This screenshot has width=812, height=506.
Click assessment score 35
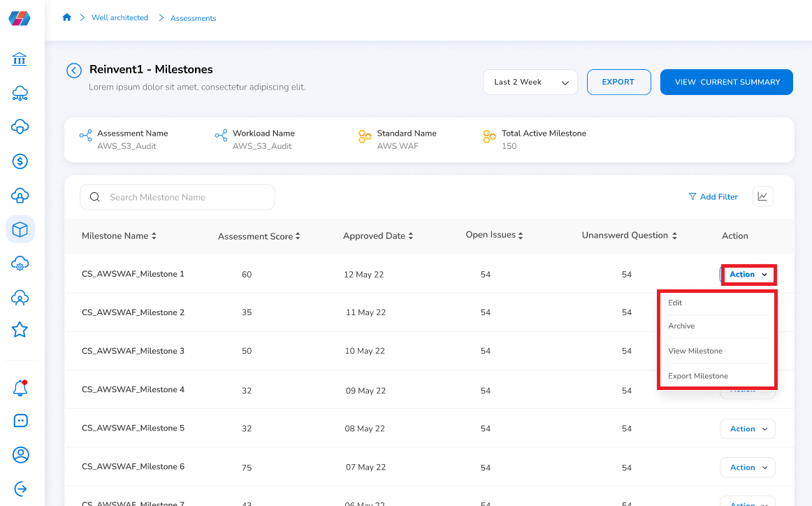point(247,312)
